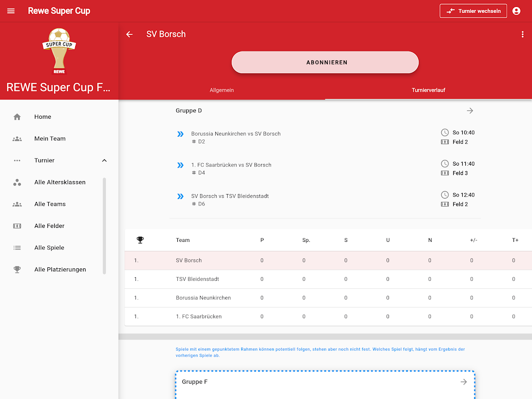
Task: Click the P column header
Action: (262, 240)
